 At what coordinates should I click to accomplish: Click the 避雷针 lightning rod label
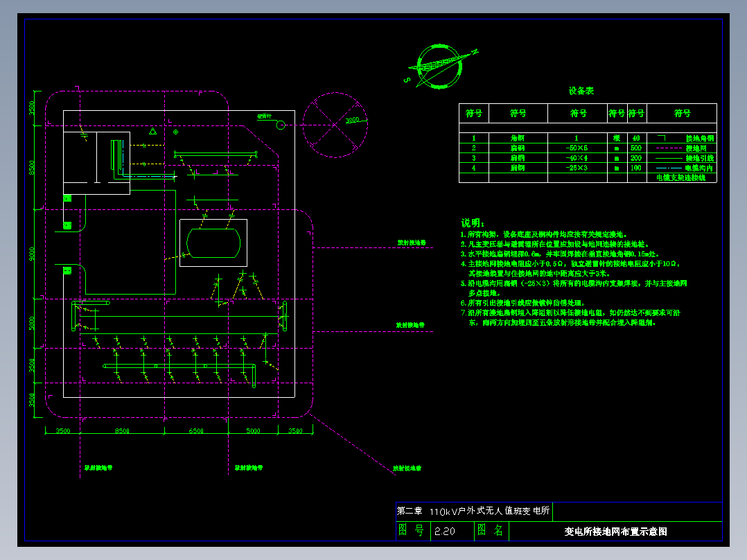point(265,116)
